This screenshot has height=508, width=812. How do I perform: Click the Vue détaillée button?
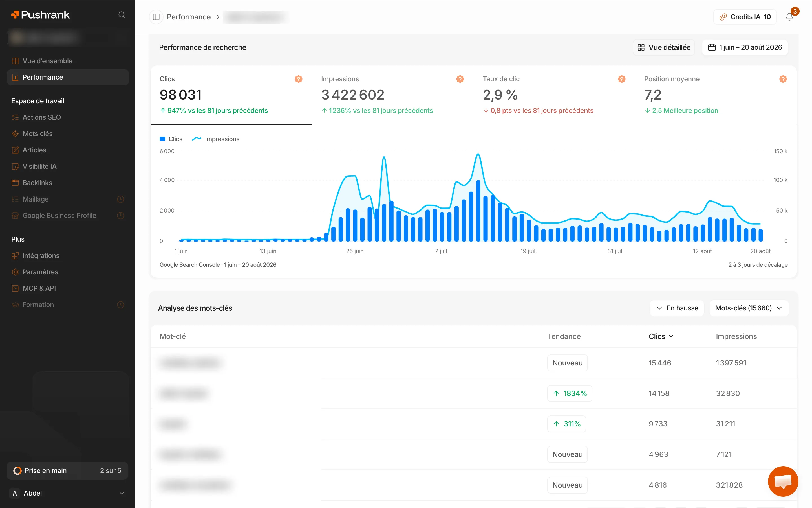point(664,47)
